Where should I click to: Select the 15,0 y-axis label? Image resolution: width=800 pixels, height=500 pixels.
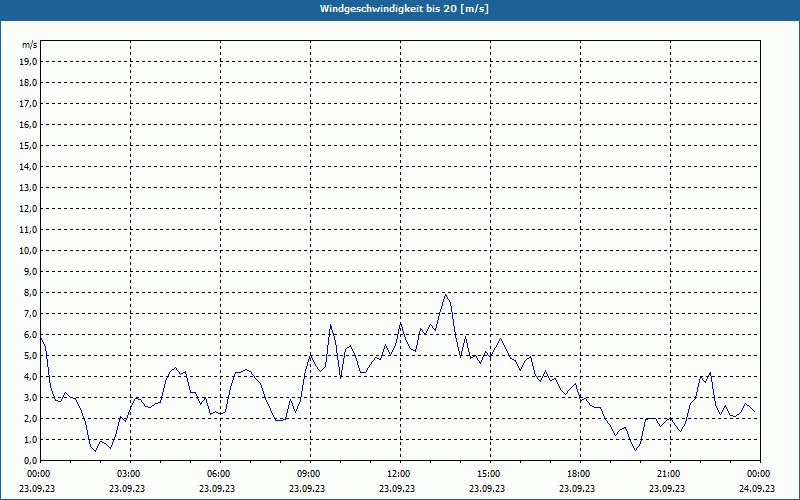pos(28,145)
